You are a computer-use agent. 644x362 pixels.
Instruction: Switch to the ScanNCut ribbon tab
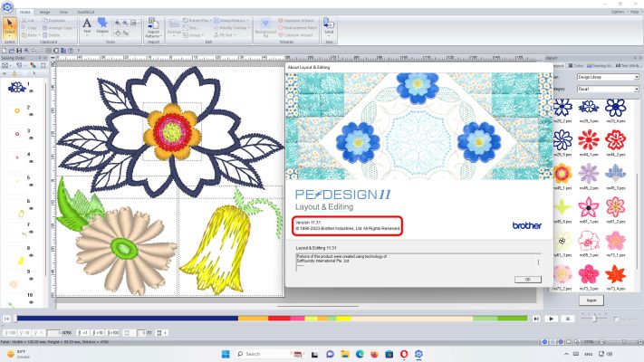[x=86, y=12]
